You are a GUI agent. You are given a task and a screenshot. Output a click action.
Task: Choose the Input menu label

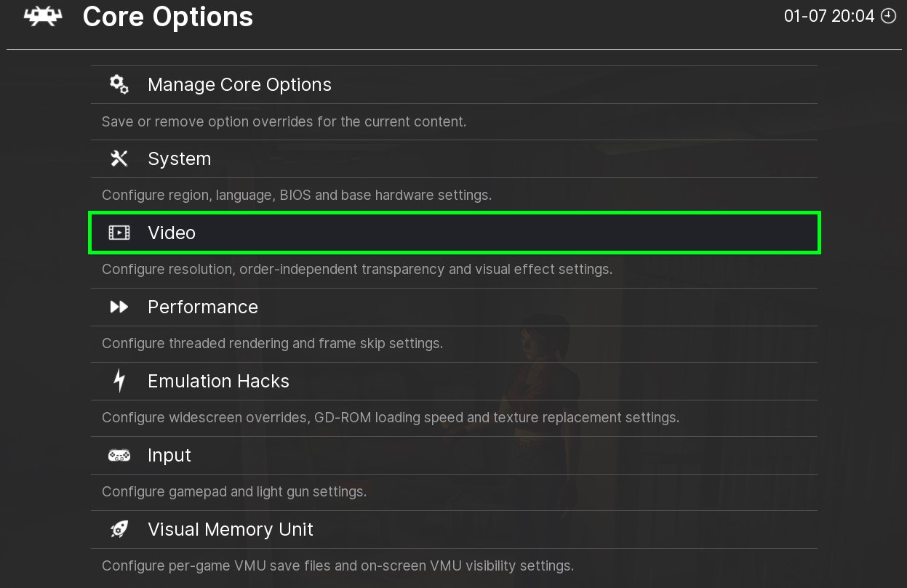(169, 456)
